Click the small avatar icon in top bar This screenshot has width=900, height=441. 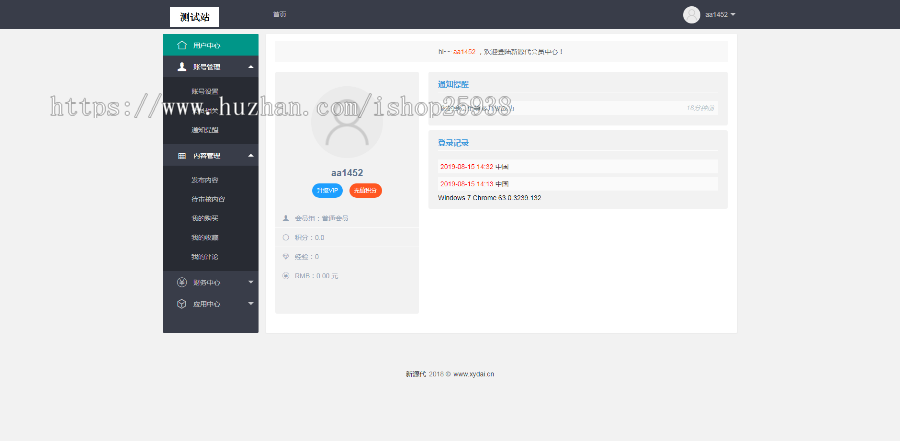pyautogui.click(x=691, y=14)
